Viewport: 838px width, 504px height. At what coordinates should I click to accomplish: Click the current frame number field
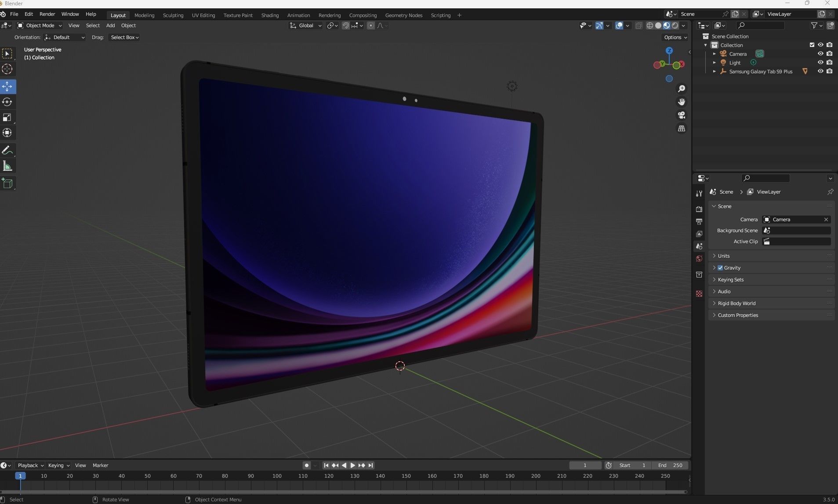[585, 465]
